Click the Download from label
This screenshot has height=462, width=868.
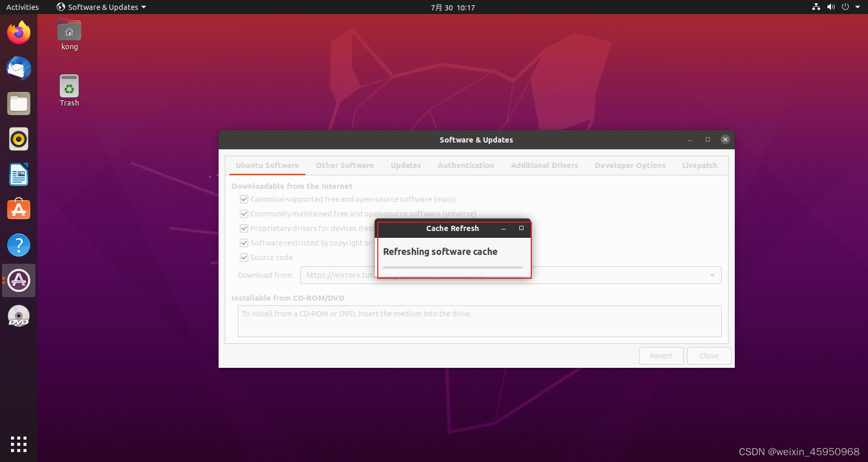coord(266,275)
